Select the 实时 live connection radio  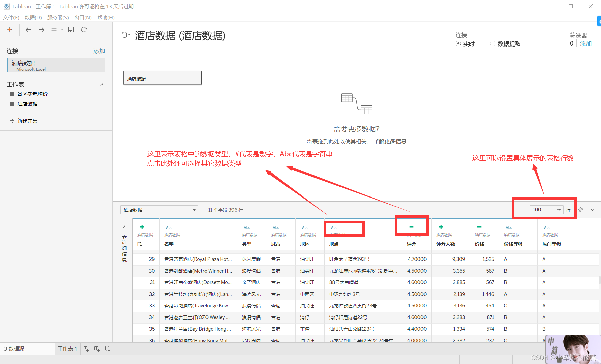tap(458, 43)
